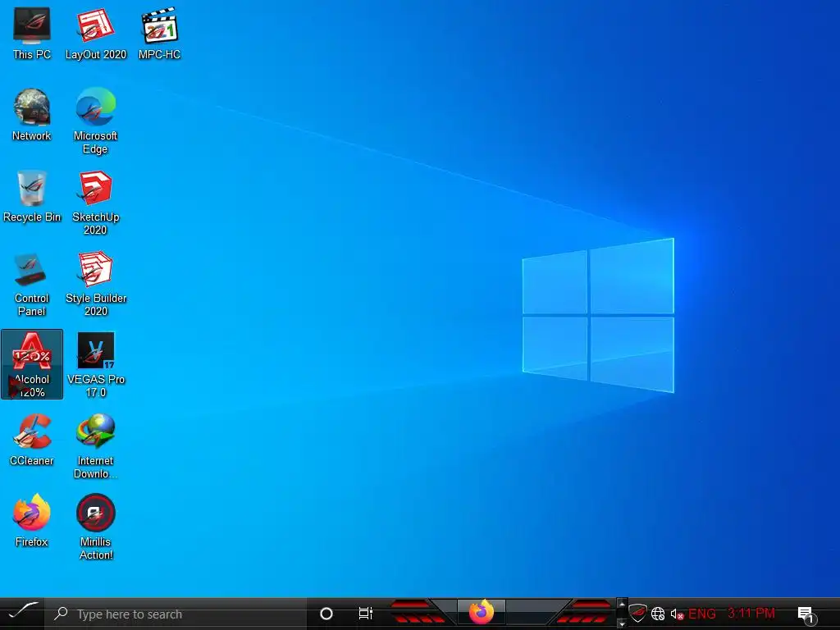Viewport: 840px width, 630px height.
Task: Launch Firefox from the desktop icon
Action: point(32,521)
